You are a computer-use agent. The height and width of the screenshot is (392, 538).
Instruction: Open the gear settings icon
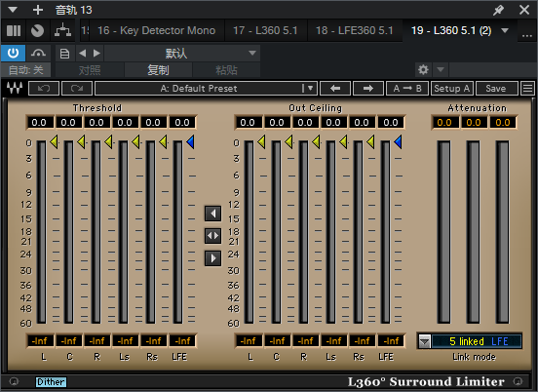tap(423, 70)
